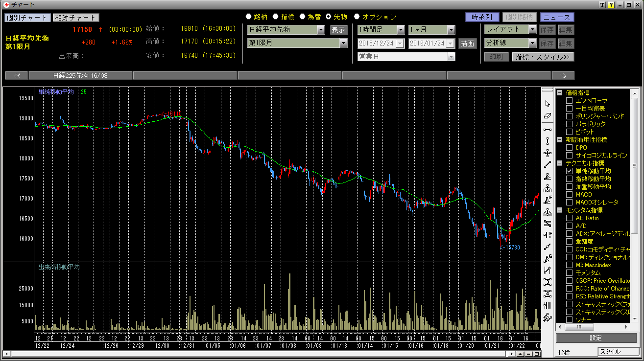The image size is (644, 361).
Task: Select the N-shaped channel line tool
Action: (x=548, y=271)
